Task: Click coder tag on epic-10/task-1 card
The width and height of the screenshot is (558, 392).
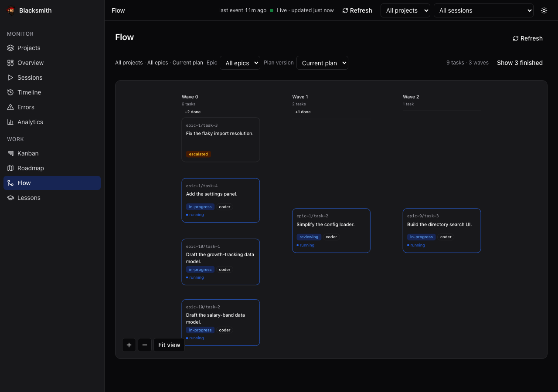Action: 225,270
